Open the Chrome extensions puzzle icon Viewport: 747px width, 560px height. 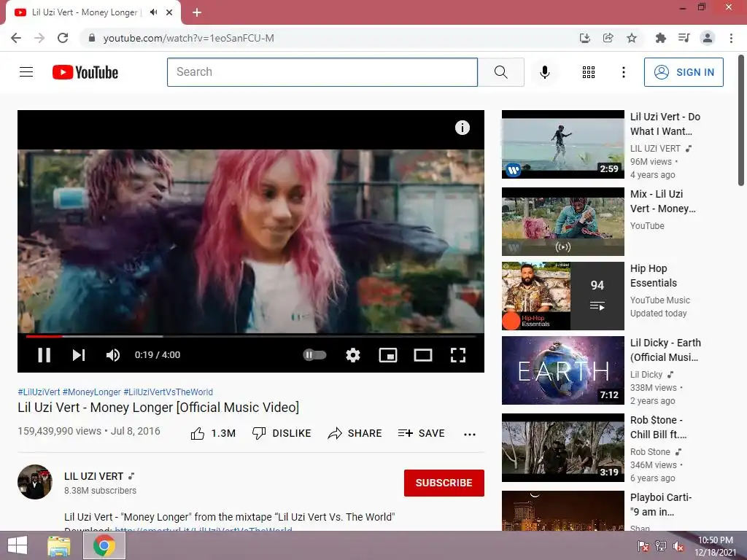point(660,38)
